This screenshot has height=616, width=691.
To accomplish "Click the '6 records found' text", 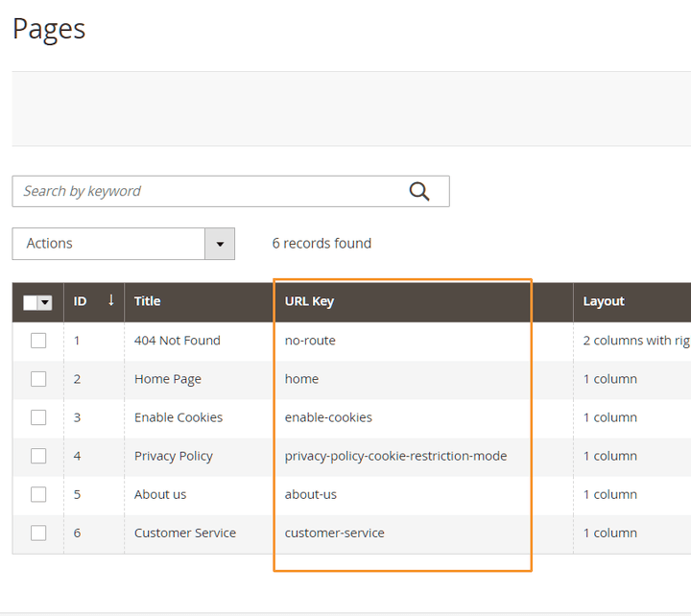I will [322, 244].
